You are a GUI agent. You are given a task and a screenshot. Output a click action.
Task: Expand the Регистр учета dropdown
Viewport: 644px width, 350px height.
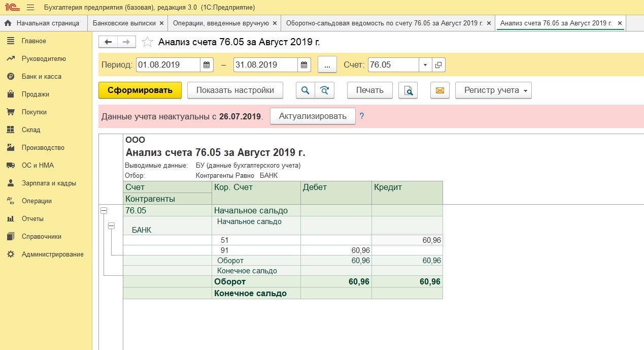(x=493, y=90)
